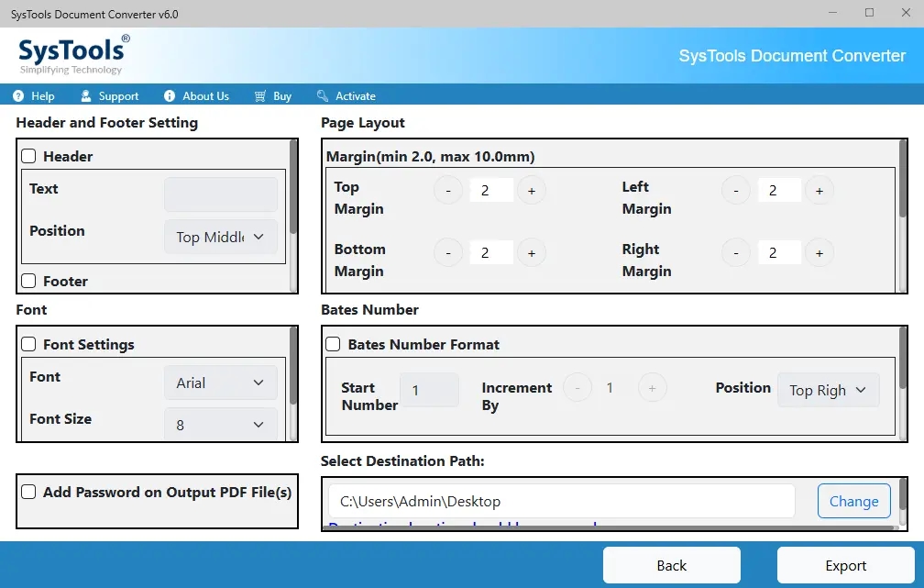The height and width of the screenshot is (588, 924).
Task: Click the Start Number input field
Action: click(430, 390)
